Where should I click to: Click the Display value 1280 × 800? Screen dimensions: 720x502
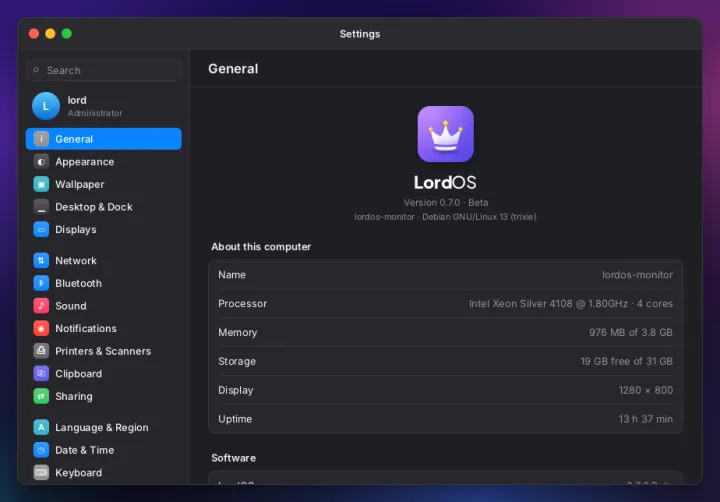646,390
